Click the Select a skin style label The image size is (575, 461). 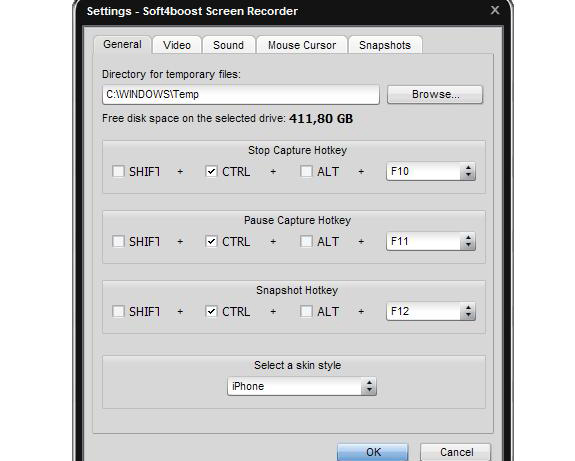297,365
